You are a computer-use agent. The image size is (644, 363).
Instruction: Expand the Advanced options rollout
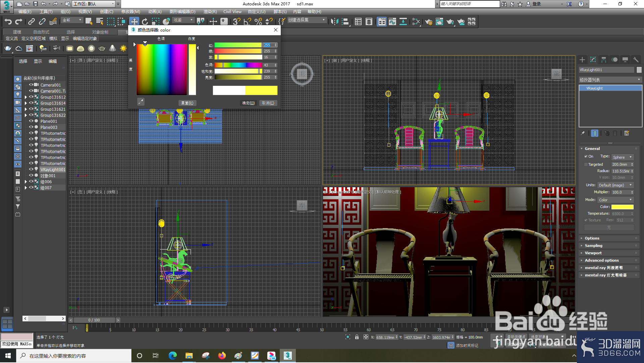tap(602, 260)
